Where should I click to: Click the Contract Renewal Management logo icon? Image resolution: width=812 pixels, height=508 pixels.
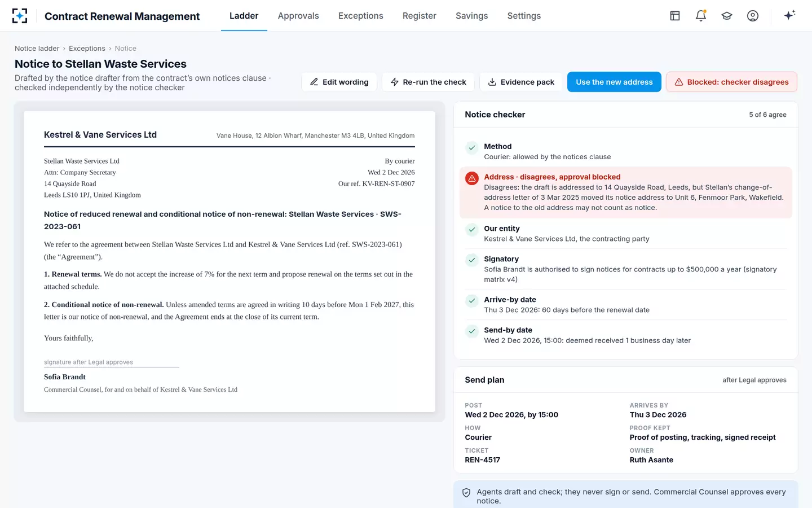pyautogui.click(x=20, y=16)
